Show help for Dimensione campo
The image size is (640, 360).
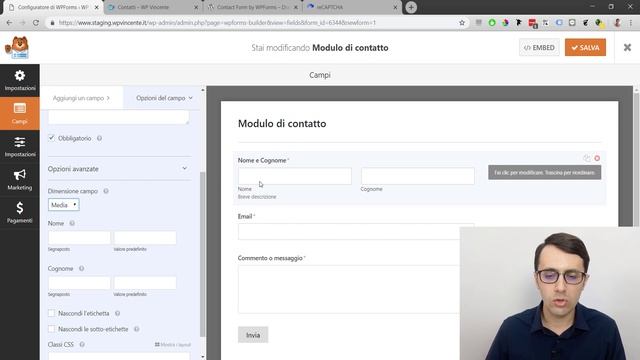pyautogui.click(x=106, y=191)
